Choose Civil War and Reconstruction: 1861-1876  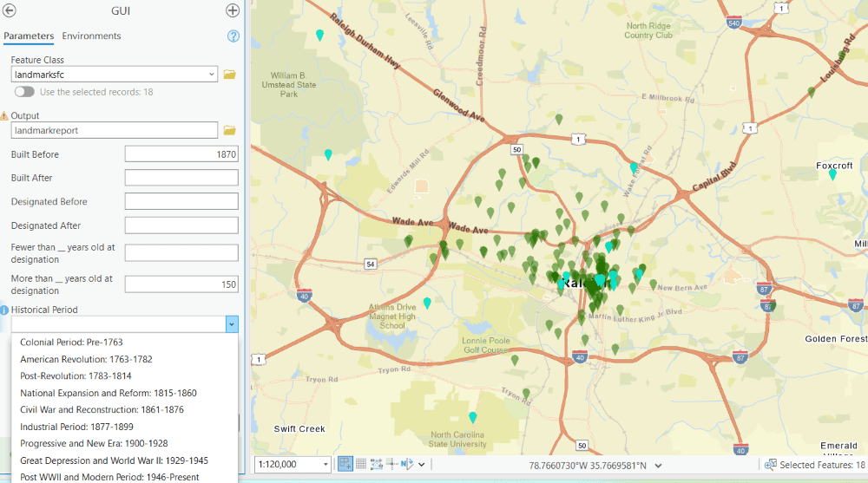[102, 410]
